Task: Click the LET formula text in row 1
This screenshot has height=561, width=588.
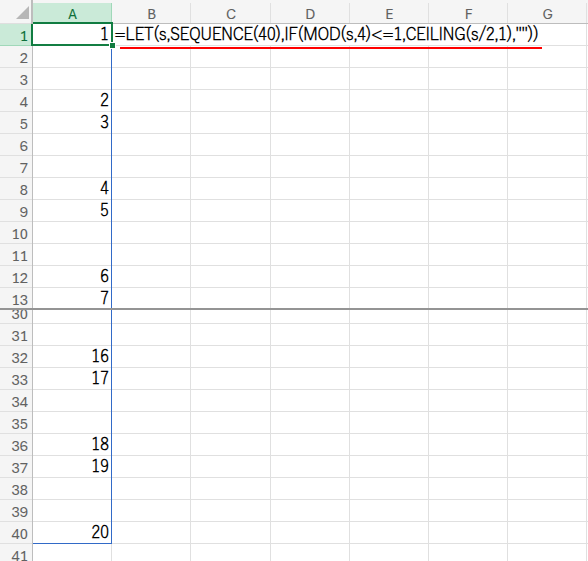Action: pos(326,34)
